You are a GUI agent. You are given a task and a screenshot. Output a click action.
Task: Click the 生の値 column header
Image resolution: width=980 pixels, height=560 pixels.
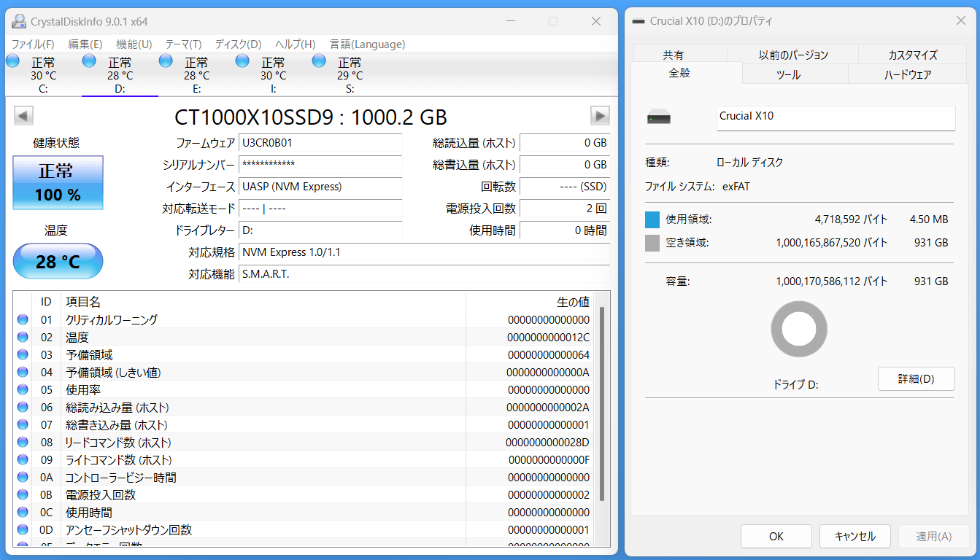pos(529,302)
